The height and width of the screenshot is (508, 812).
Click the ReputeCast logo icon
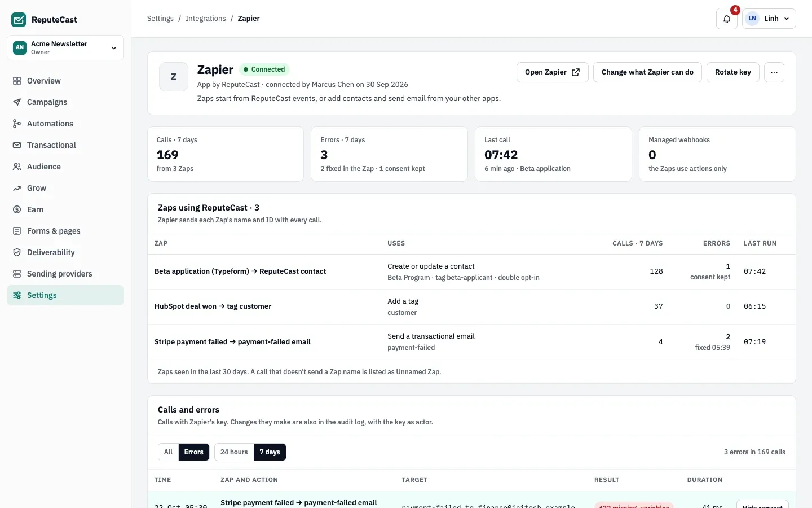(x=19, y=20)
